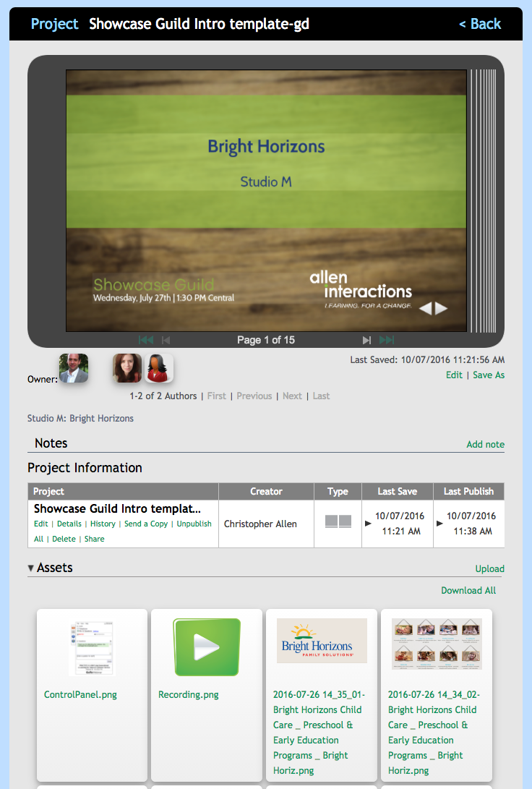Screen dimensions: 532x789
Task: Open the Recording.png play thumbnail
Action: (x=207, y=647)
